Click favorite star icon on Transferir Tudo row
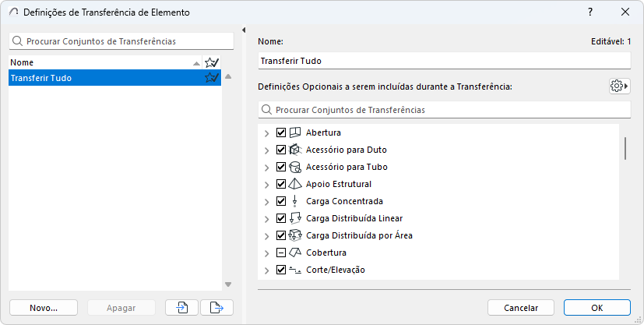The height and width of the screenshot is (325, 644). [211, 78]
